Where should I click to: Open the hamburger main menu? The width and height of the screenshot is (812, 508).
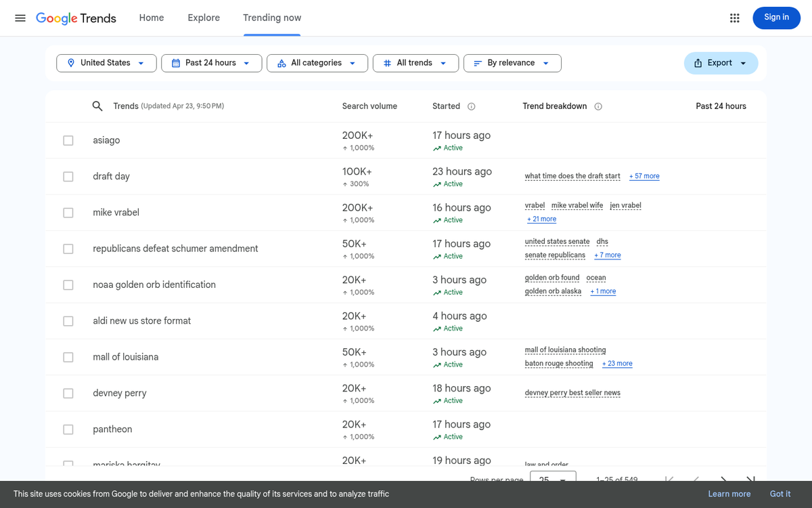20,18
